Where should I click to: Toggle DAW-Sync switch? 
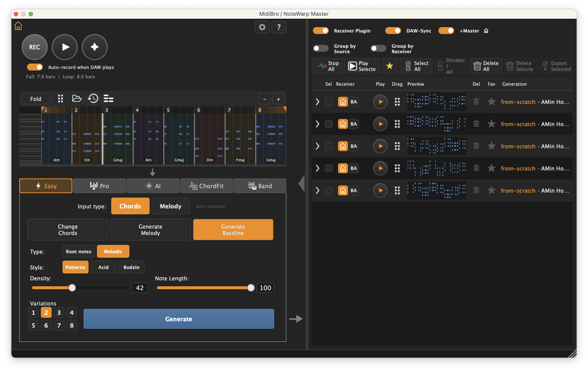(393, 31)
